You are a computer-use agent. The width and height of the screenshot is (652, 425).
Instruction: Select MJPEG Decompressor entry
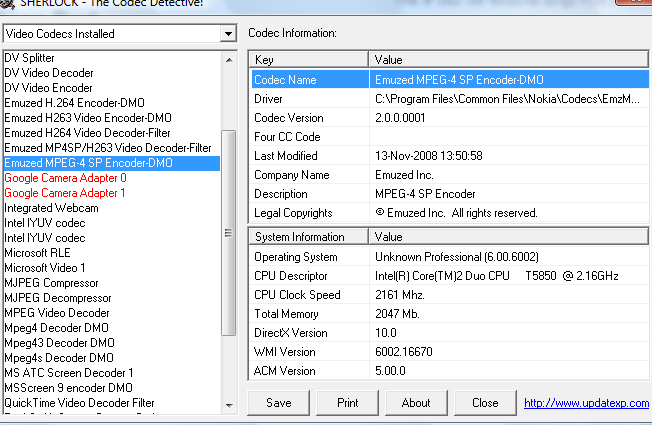coord(112,298)
